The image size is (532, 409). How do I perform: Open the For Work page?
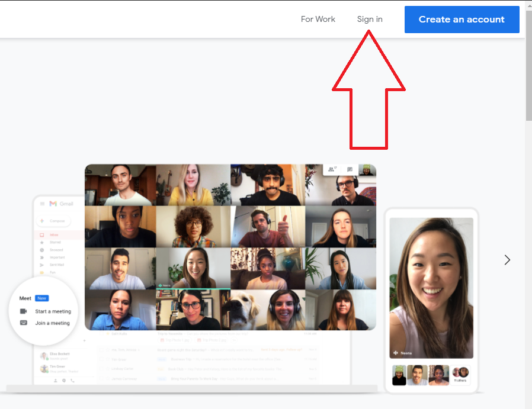[318, 20]
